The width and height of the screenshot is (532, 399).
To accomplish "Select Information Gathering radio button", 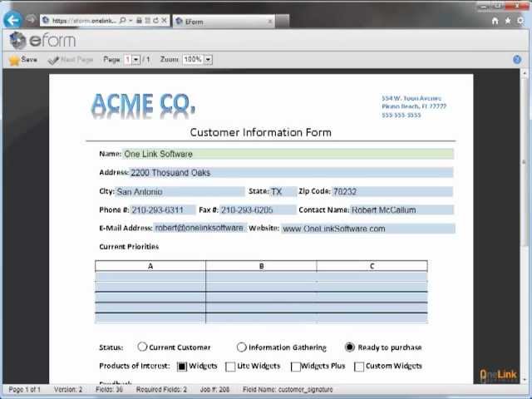I will click(x=241, y=347).
